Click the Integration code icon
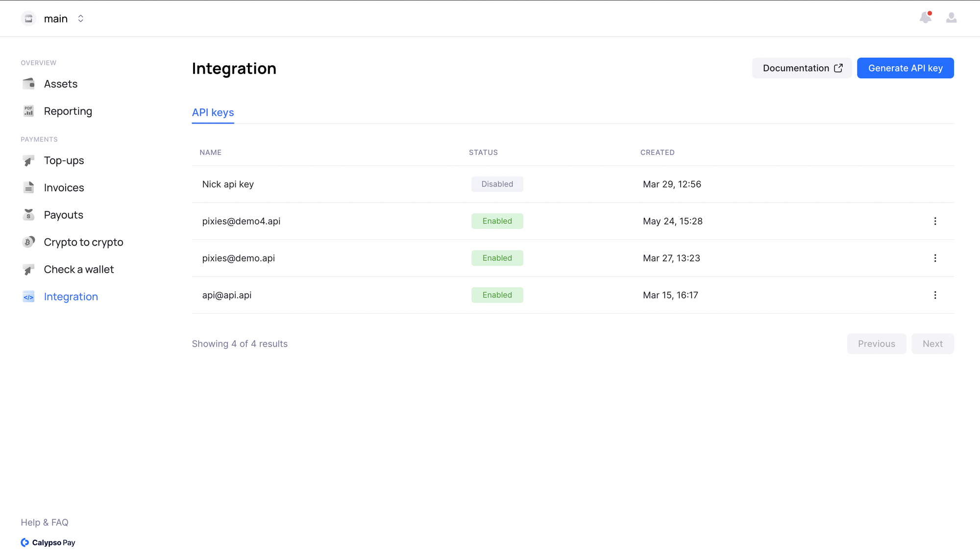The image size is (980, 557). (29, 297)
